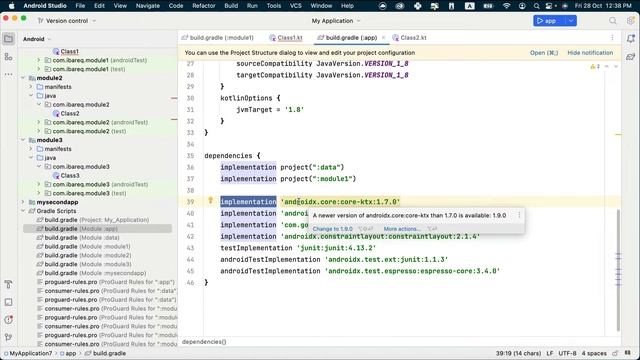Go to next highlighted warning arrow
This screenshot has width=640, height=360.
(x=616, y=66)
